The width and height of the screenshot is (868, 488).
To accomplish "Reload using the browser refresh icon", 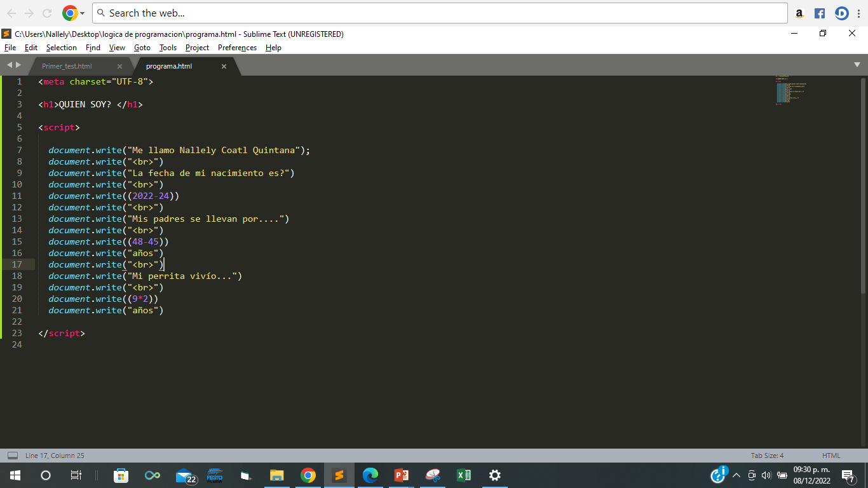I will [47, 13].
